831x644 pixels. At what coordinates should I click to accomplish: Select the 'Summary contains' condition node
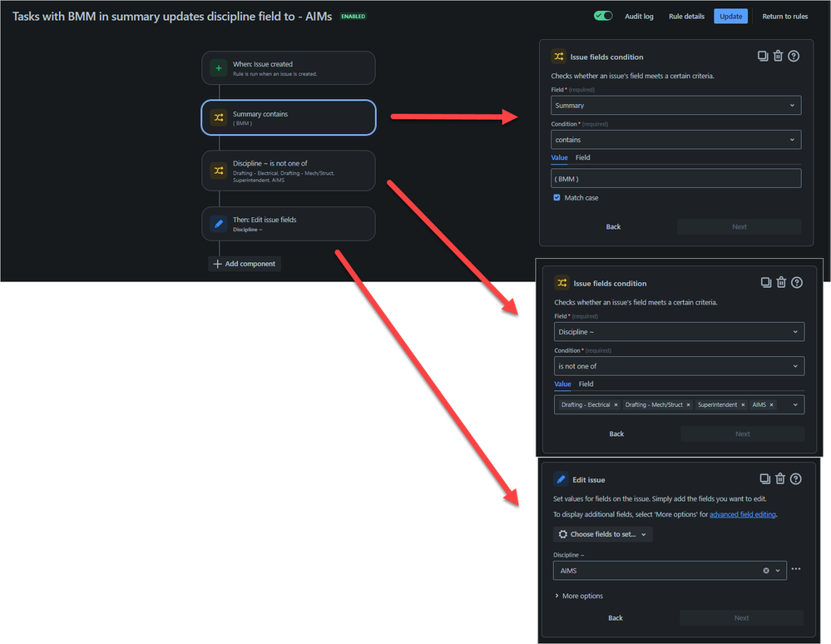pos(289,117)
